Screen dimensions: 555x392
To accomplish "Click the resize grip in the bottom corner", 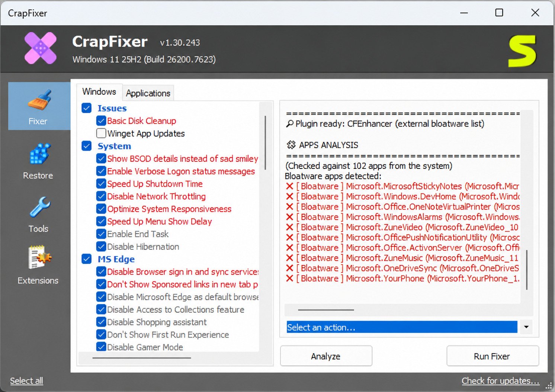I will coord(549,386).
